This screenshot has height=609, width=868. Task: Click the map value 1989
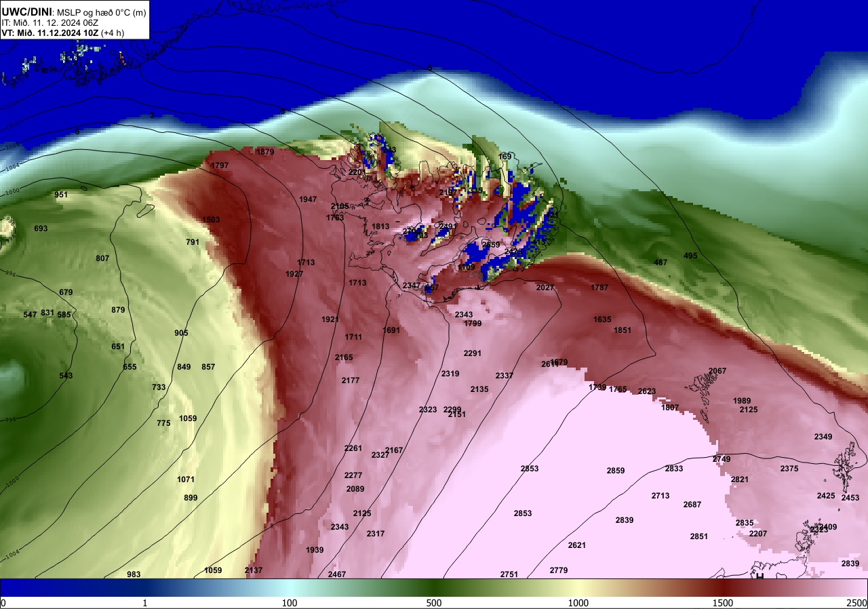click(x=743, y=401)
